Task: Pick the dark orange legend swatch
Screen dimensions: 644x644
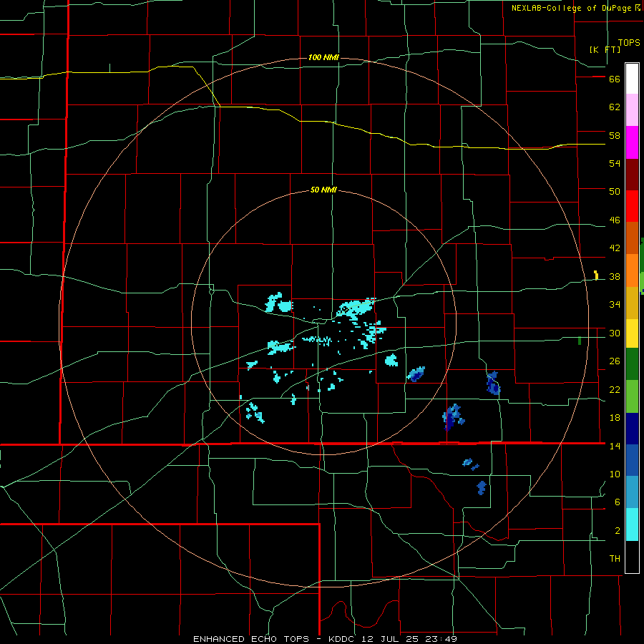Action: point(632,238)
